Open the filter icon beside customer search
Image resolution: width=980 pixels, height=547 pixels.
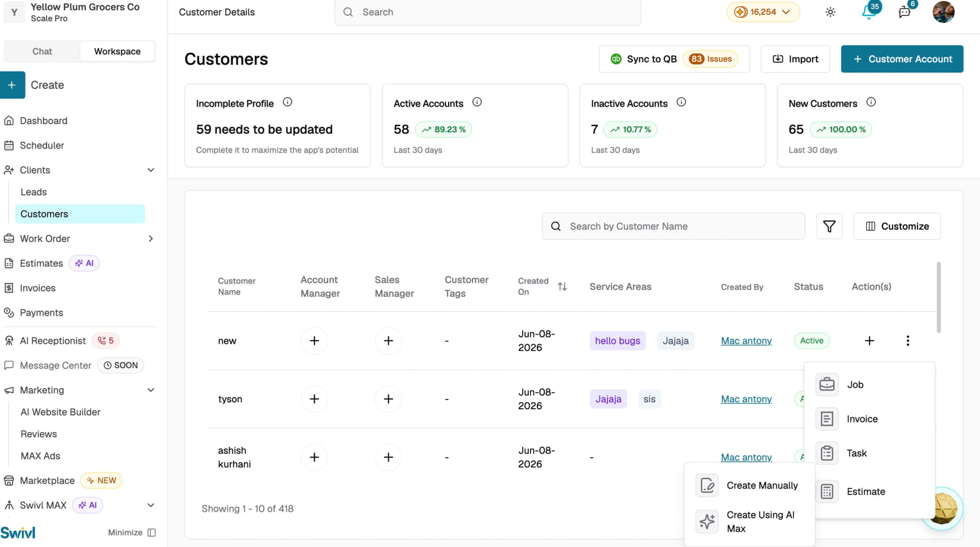(x=829, y=226)
